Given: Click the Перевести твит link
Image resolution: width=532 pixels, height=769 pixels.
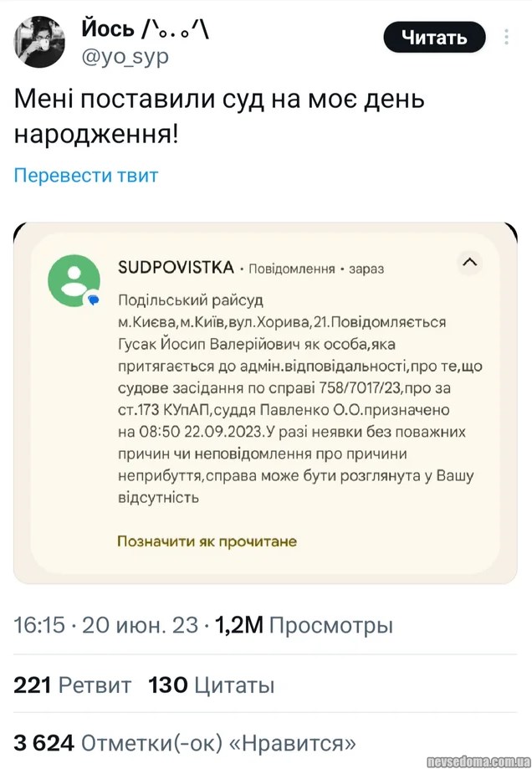Looking at the screenshot, I should pyautogui.click(x=85, y=176).
